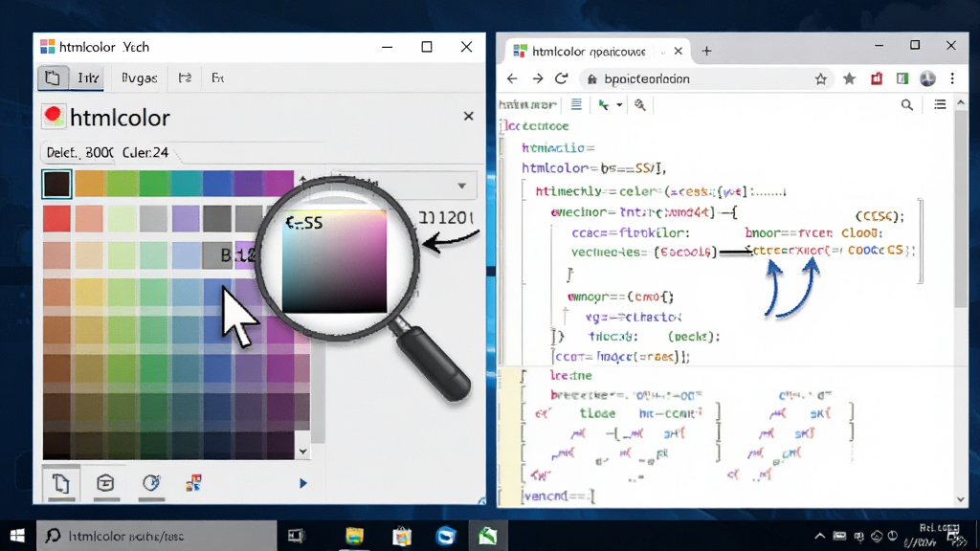Click the box icon in bottom toolbar
This screenshot has height=551, width=980.
pyautogui.click(x=105, y=483)
